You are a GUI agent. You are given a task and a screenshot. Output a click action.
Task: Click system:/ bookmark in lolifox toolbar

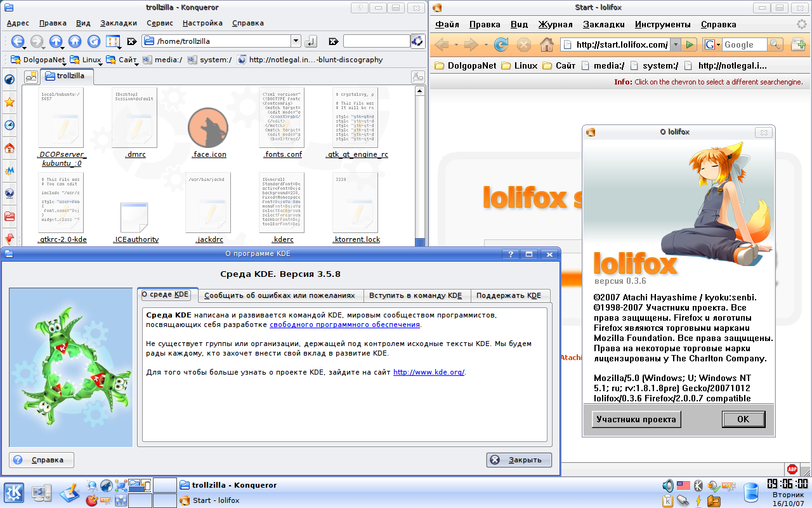[654, 65]
